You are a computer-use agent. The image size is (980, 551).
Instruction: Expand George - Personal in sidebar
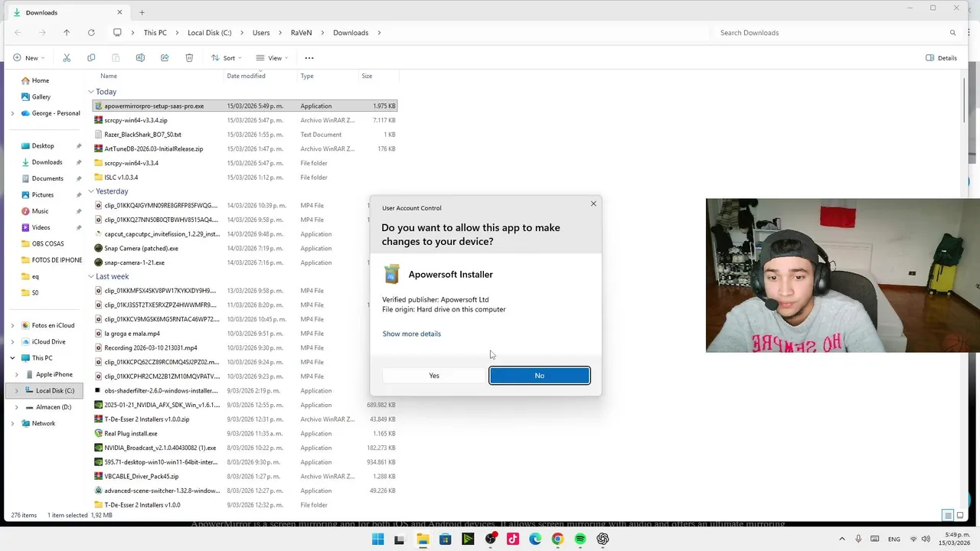tap(12, 113)
